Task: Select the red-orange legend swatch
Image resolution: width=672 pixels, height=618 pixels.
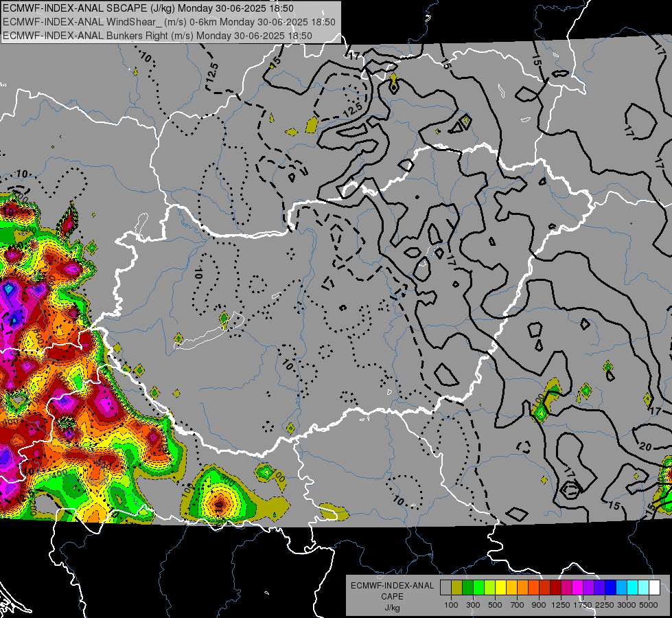Action: [x=533, y=588]
